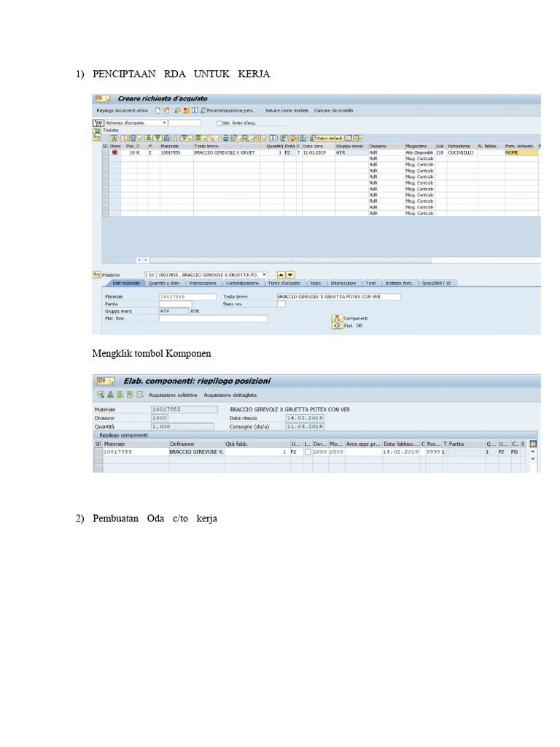560x747 pixels.
Task: Click the Espl. DB button icon
Action: (x=337, y=326)
